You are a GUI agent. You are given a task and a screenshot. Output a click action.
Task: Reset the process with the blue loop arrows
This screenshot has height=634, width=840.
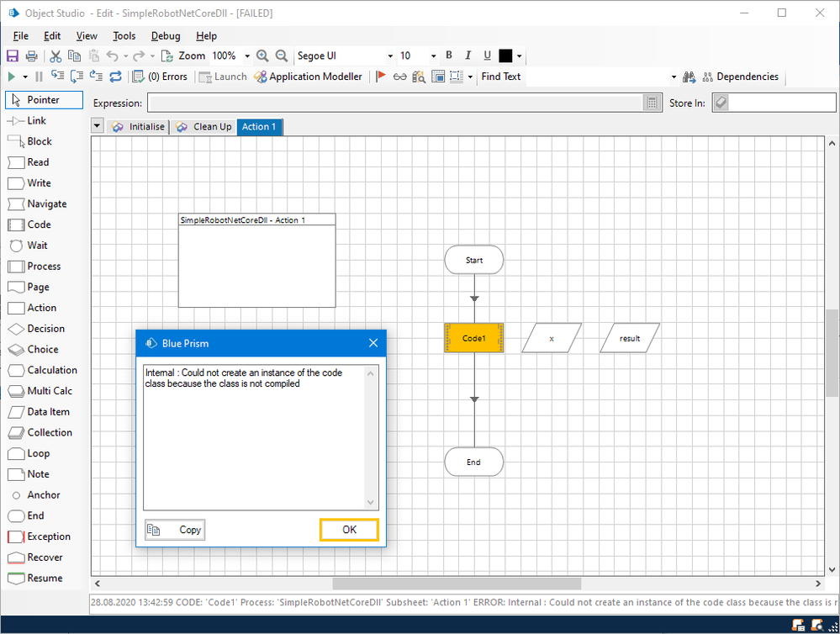[x=116, y=77]
